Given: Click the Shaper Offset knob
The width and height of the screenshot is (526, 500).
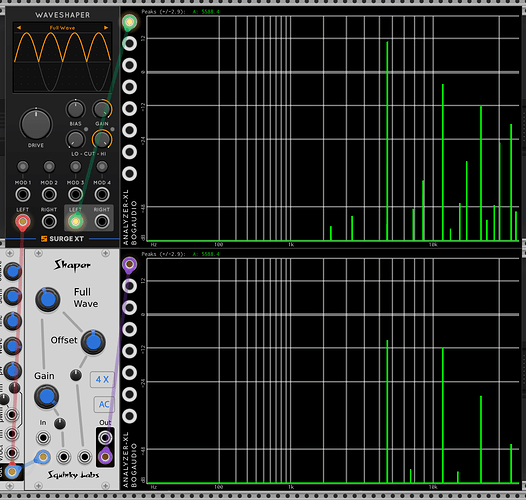Looking at the screenshot, I should [93, 342].
